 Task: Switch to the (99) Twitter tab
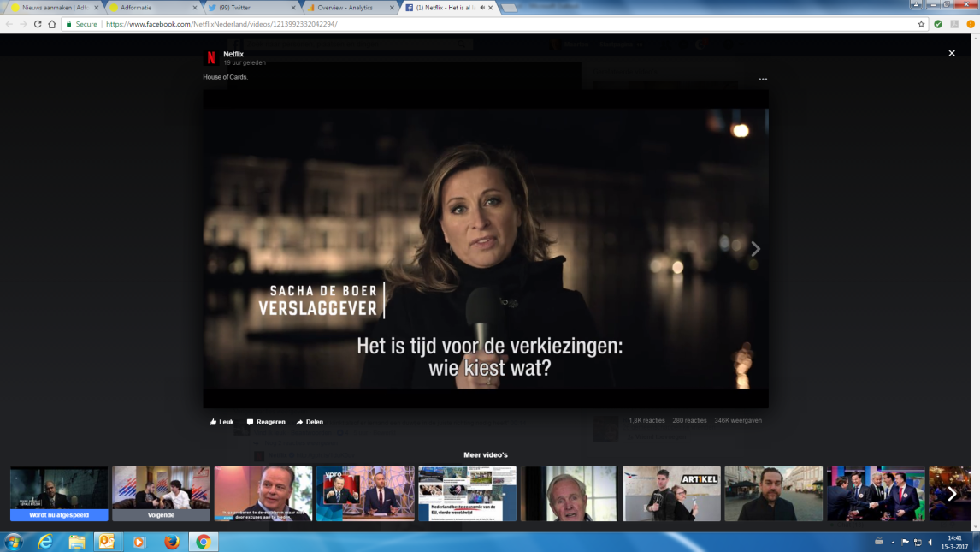(250, 8)
